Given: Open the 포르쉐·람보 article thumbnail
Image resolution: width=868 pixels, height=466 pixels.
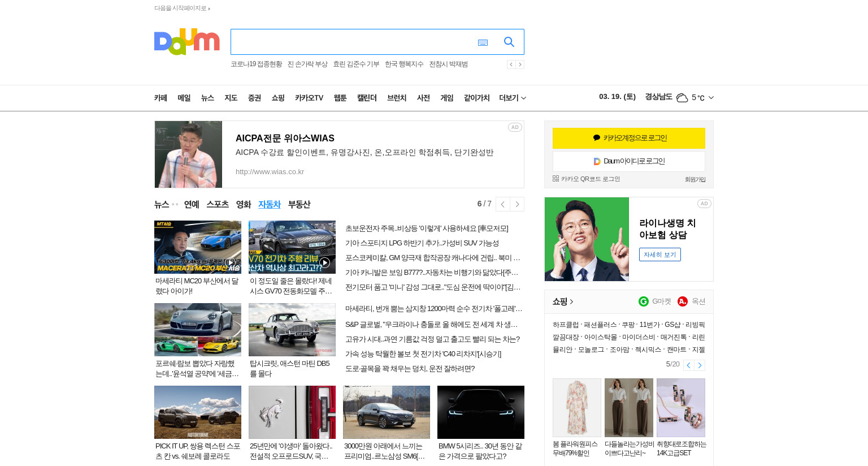Looking at the screenshot, I should (x=198, y=330).
